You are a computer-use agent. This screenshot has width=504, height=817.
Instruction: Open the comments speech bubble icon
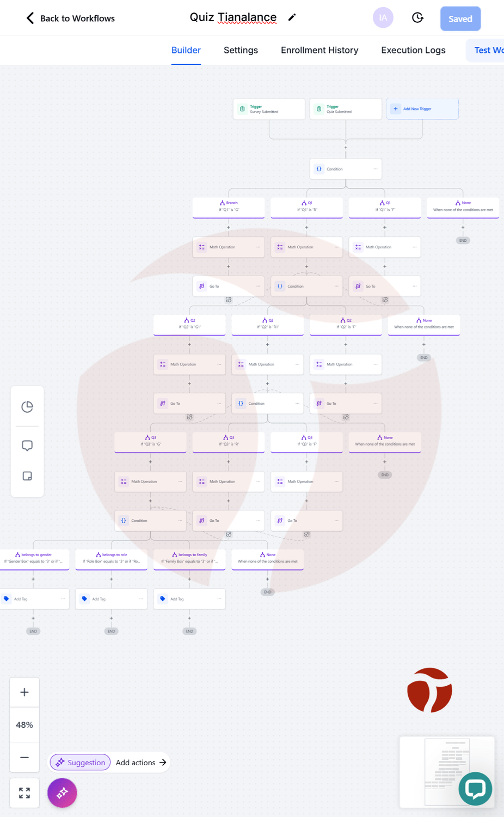pos(27,446)
